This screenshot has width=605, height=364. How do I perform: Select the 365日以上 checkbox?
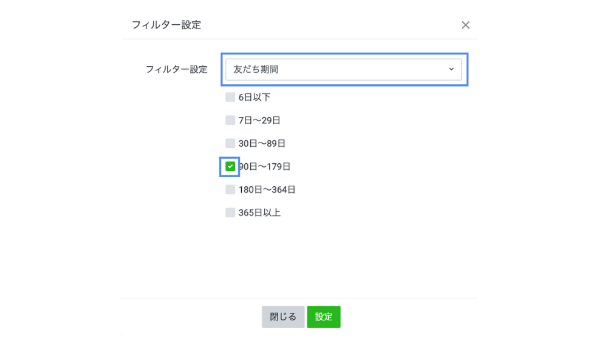[x=230, y=212]
